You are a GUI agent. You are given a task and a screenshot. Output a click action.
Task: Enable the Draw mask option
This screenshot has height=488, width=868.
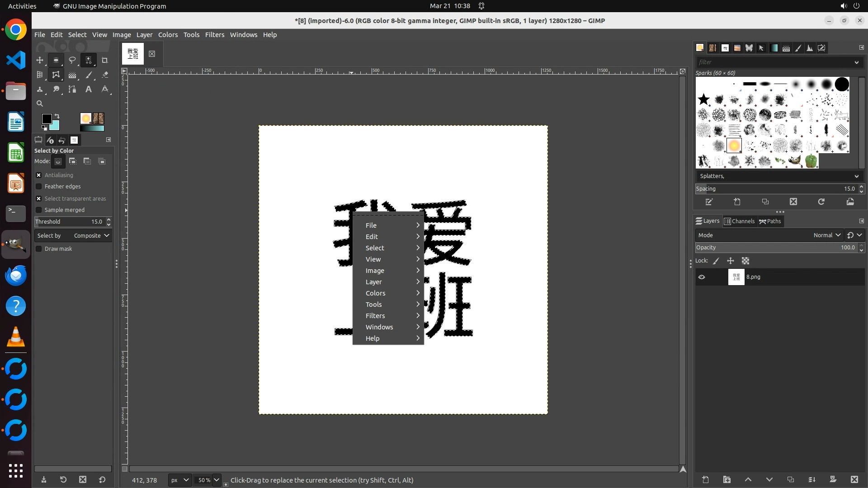[39, 249]
